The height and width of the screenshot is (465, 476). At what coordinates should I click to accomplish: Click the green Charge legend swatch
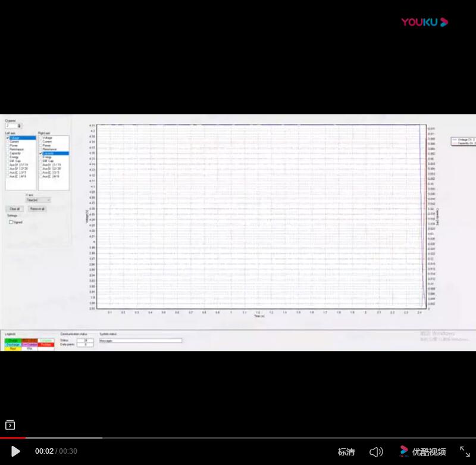click(x=13, y=341)
